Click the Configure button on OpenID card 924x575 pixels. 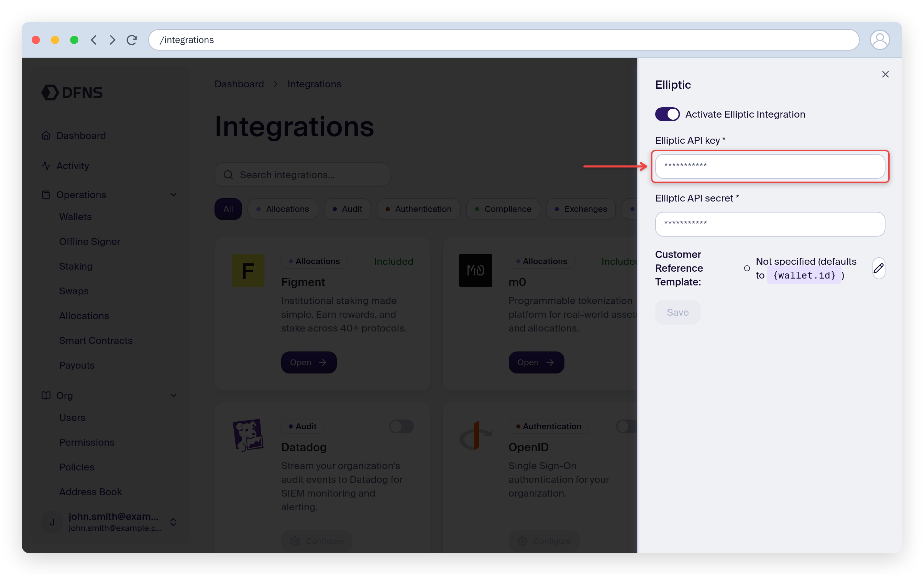click(543, 541)
